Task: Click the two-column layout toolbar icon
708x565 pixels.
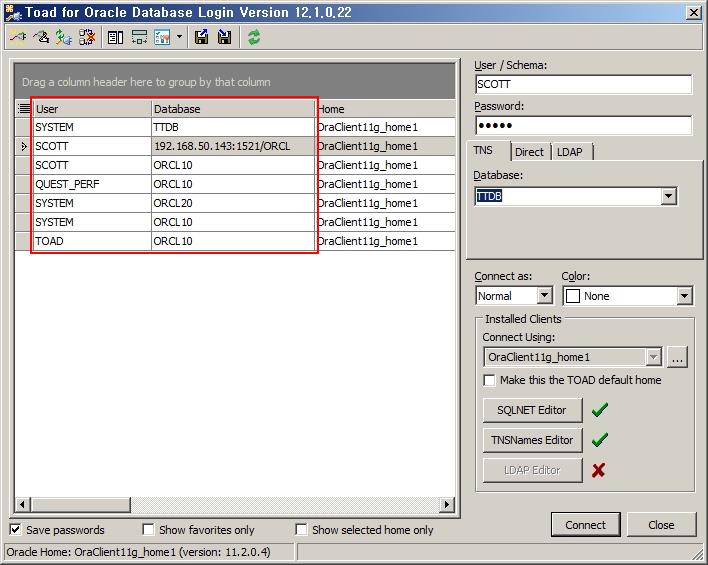Action: 115,37
